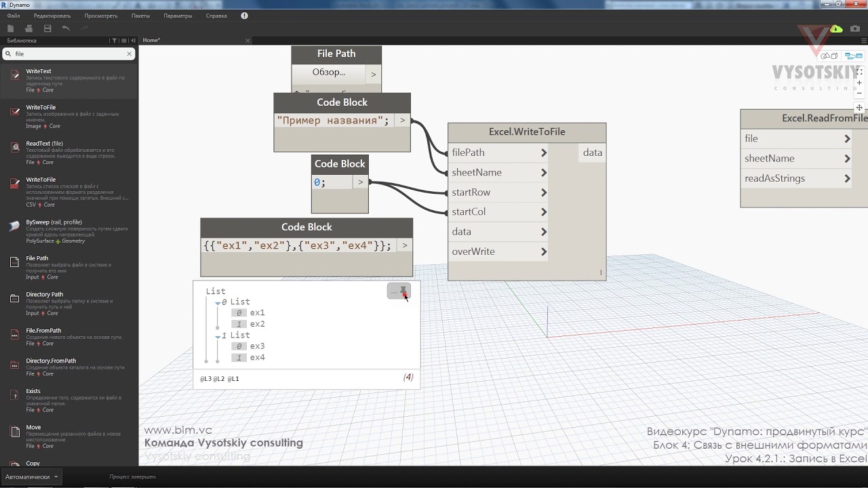This screenshot has width=868, height=488.
Task: Open the Просмотреть menu
Action: (x=101, y=16)
